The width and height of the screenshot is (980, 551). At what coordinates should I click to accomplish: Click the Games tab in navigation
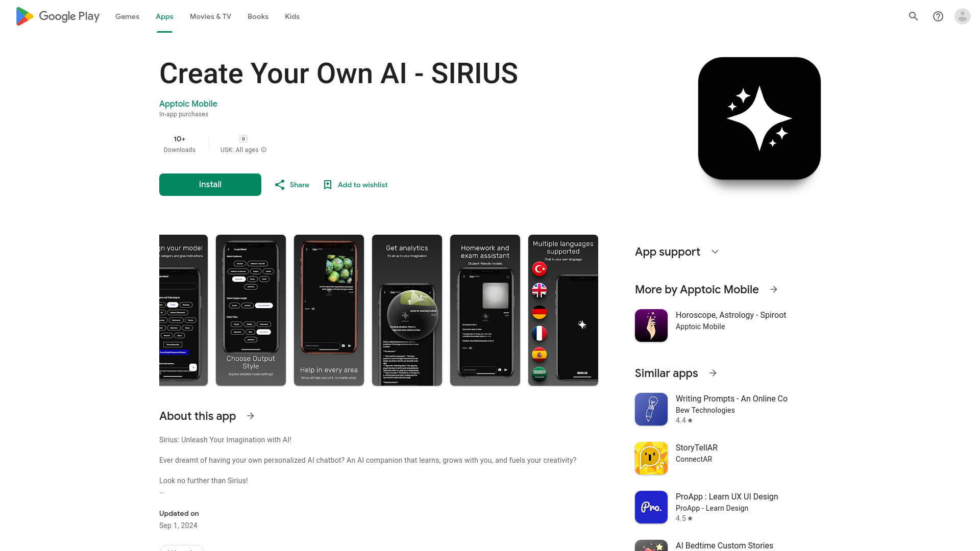tap(127, 16)
